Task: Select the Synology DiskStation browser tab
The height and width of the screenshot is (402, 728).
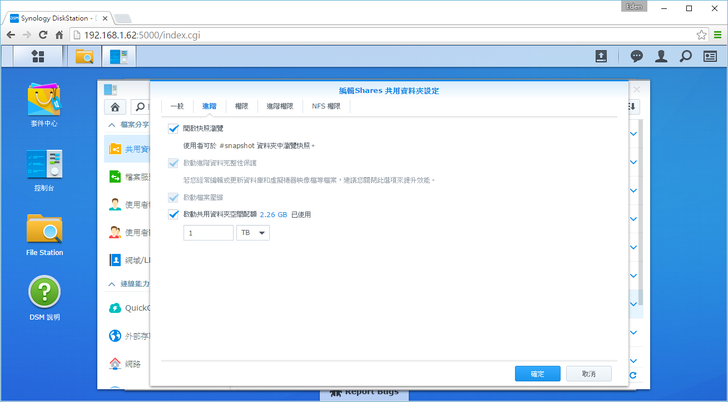Action: 58,18
